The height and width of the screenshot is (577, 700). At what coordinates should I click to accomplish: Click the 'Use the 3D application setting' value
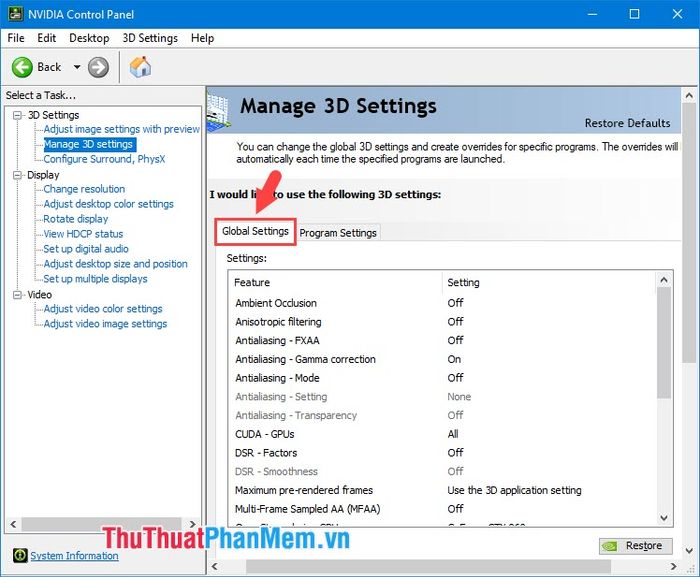click(514, 490)
